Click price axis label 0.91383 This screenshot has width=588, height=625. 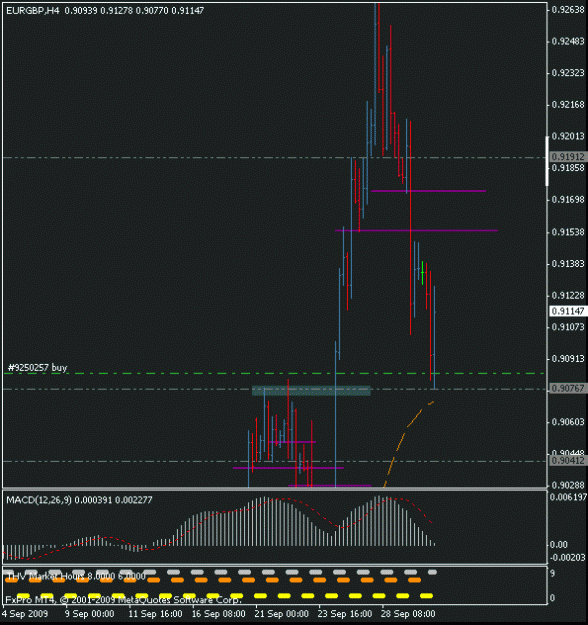[568, 264]
